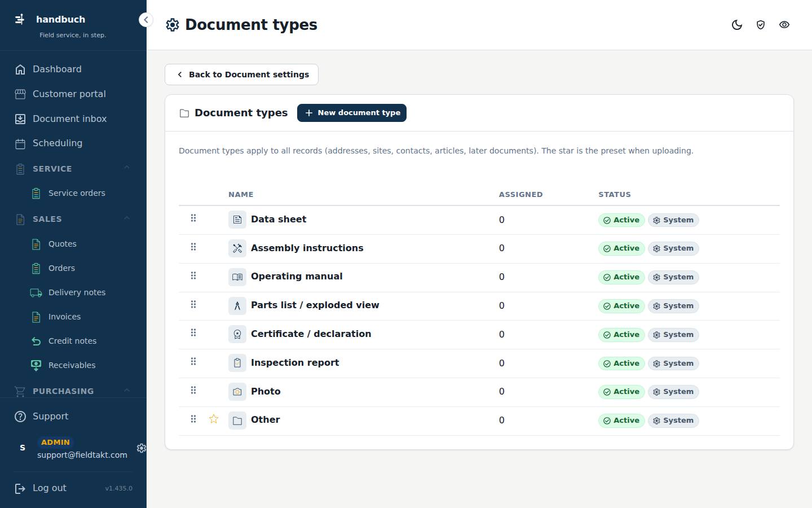Image resolution: width=812 pixels, height=508 pixels.
Task: Collapse the PURCHASING section in sidebar
Action: tap(127, 391)
